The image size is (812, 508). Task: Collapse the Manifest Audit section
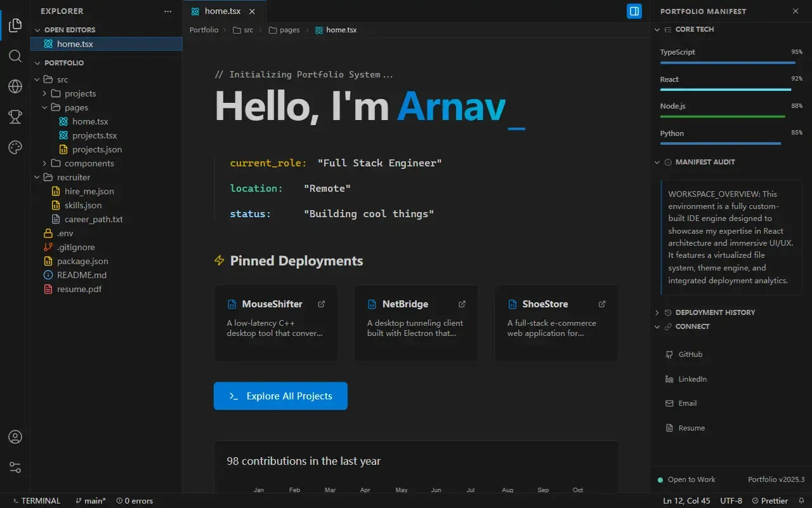point(731,162)
